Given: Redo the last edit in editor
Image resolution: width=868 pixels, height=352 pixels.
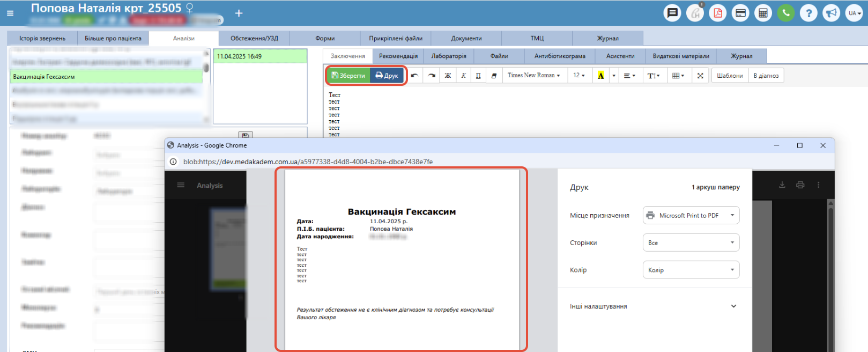Looking at the screenshot, I should [x=432, y=76].
